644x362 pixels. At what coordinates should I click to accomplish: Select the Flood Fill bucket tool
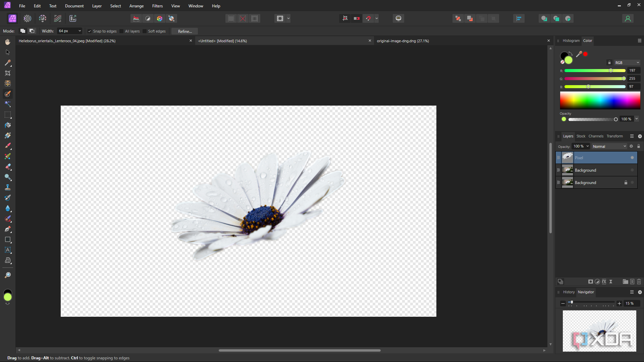point(8,125)
